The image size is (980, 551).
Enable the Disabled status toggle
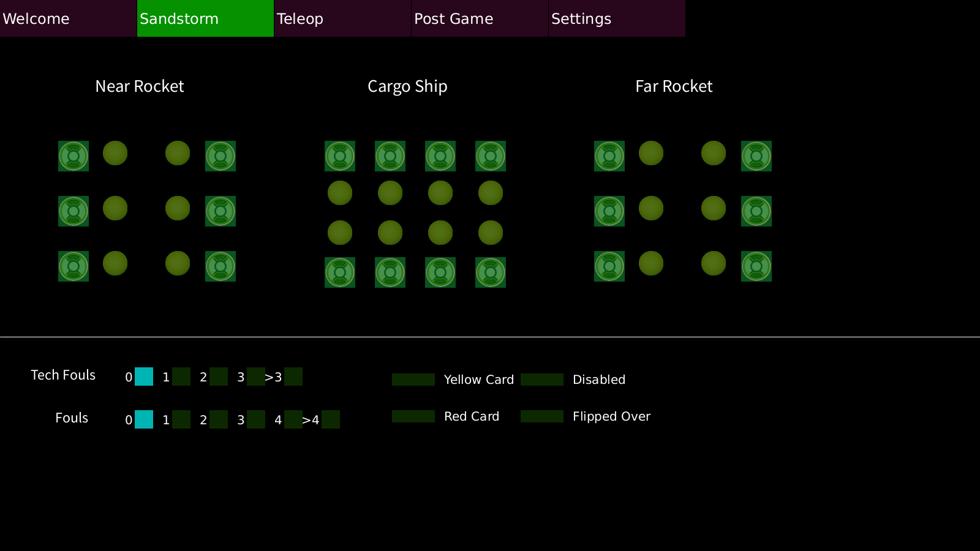point(542,380)
